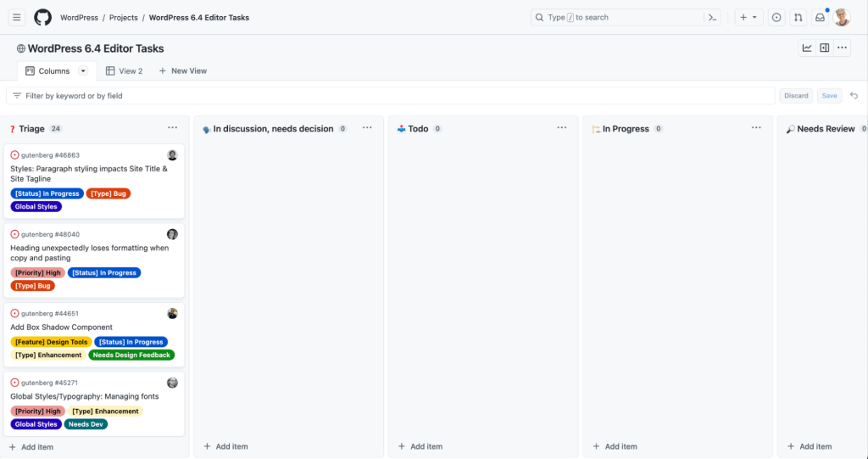Open the Projects breadcrumb link
868x459 pixels.
124,18
